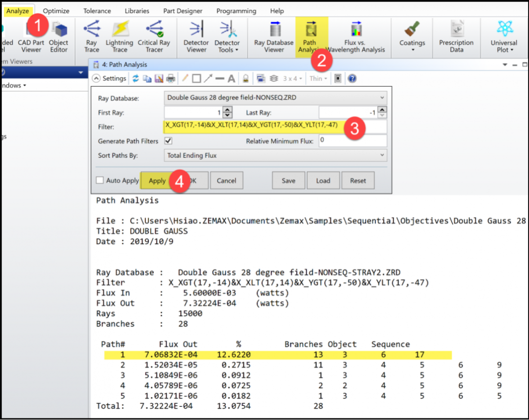Open Prescription Data
529x420 pixels.
tap(456, 37)
